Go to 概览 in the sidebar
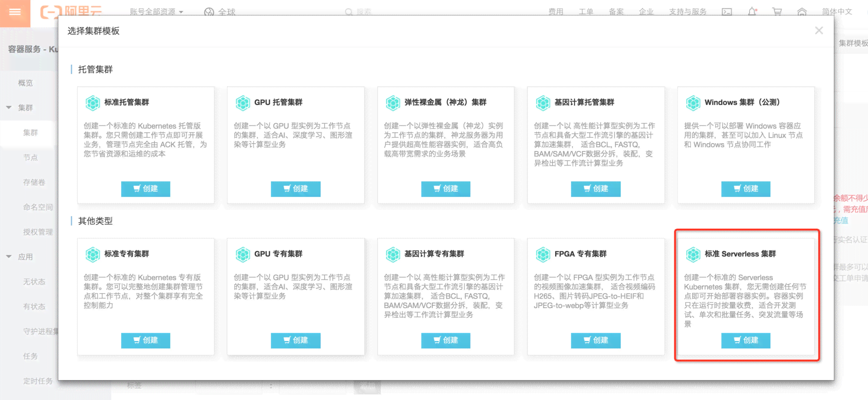The height and width of the screenshot is (400, 868). coord(25,83)
